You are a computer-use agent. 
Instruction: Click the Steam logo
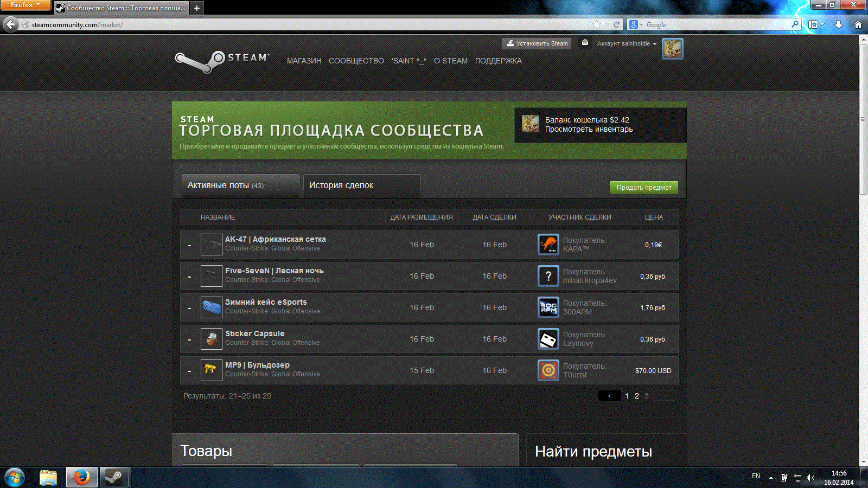(x=222, y=61)
